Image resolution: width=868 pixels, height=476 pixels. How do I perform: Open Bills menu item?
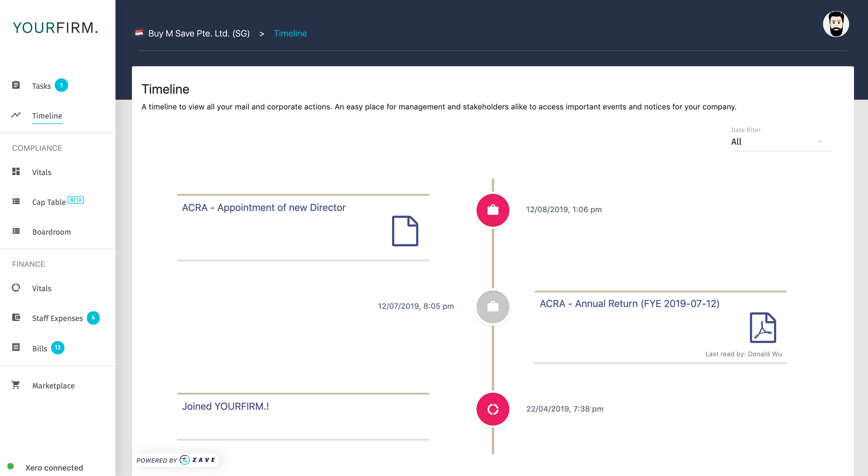40,349
